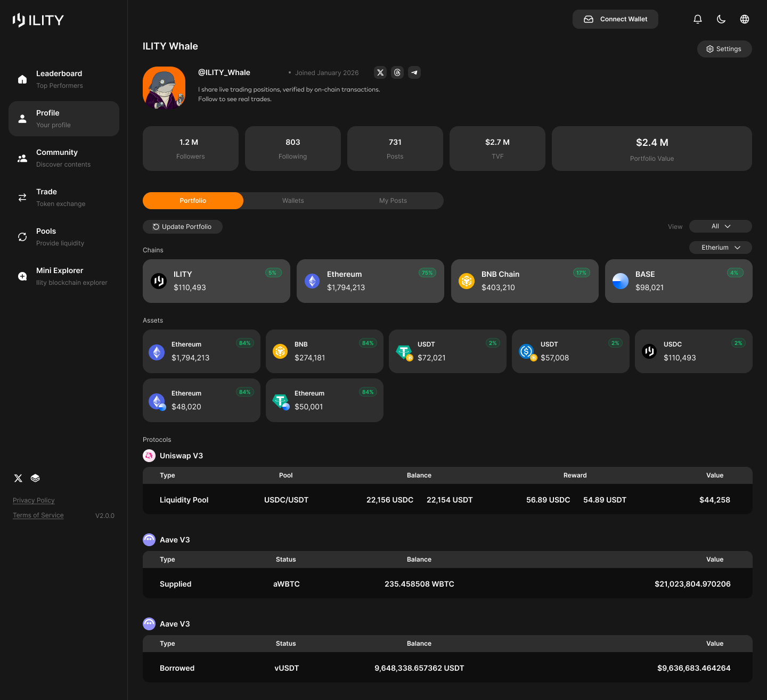
Task: Click the $2.7 M TVF card
Action: click(x=497, y=149)
